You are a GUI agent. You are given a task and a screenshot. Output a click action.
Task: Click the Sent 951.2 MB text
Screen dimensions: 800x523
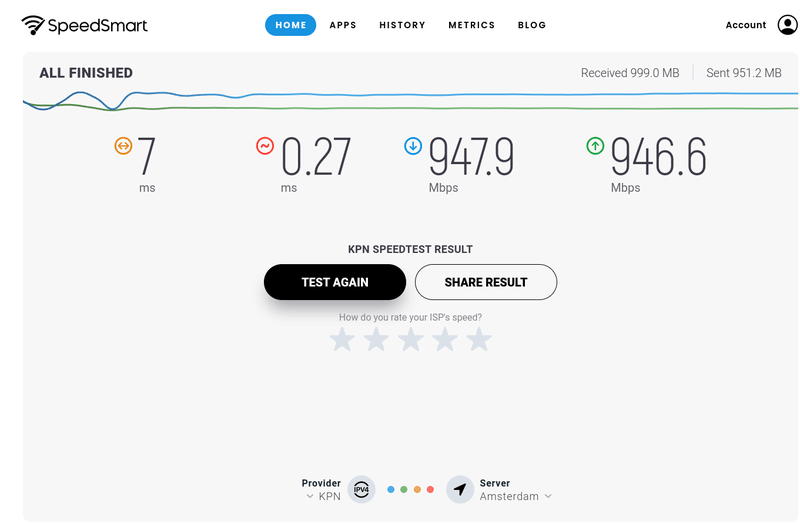click(744, 73)
